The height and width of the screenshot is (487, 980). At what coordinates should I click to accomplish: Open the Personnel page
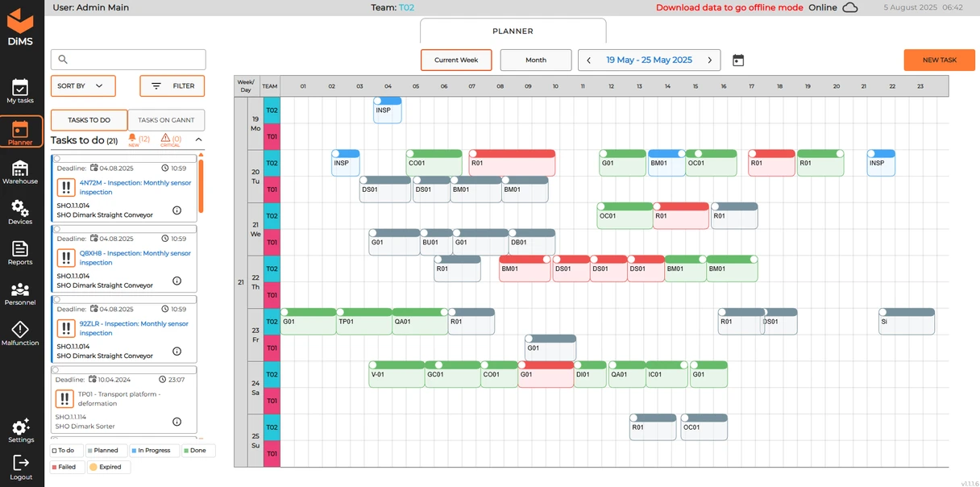coord(20,293)
